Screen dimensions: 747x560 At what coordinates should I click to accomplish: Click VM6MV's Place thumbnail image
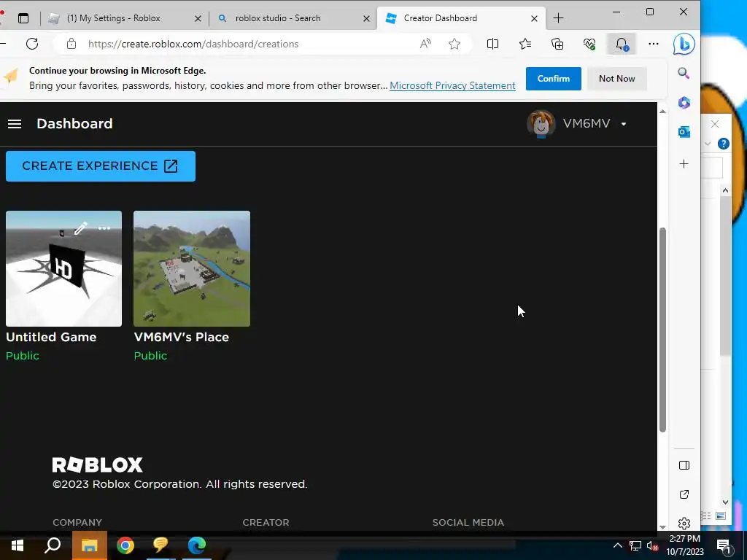192,268
